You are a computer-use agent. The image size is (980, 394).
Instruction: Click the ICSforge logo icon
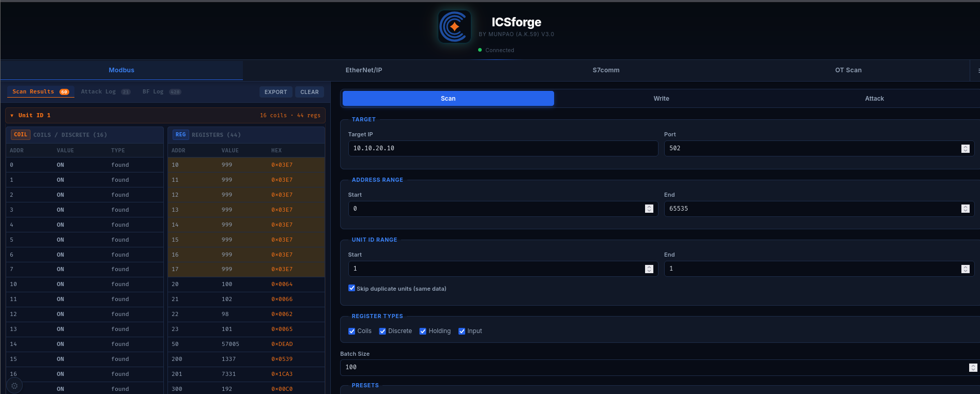[454, 26]
